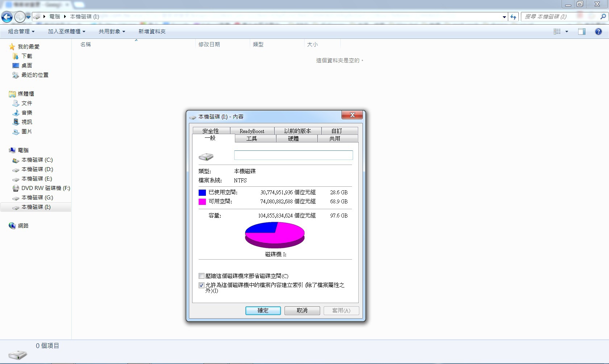Open the view options dropdown arrow
Screen dimensions: 609x364
[x=567, y=32]
